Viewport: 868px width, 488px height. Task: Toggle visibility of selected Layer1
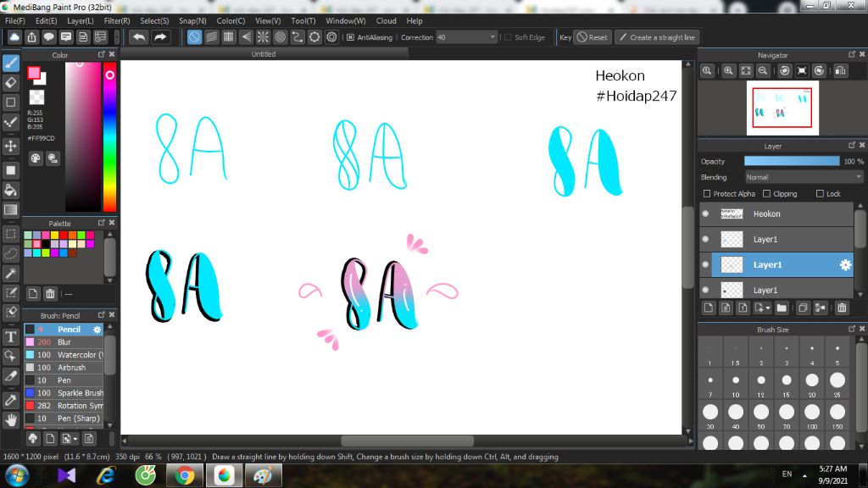click(x=706, y=264)
